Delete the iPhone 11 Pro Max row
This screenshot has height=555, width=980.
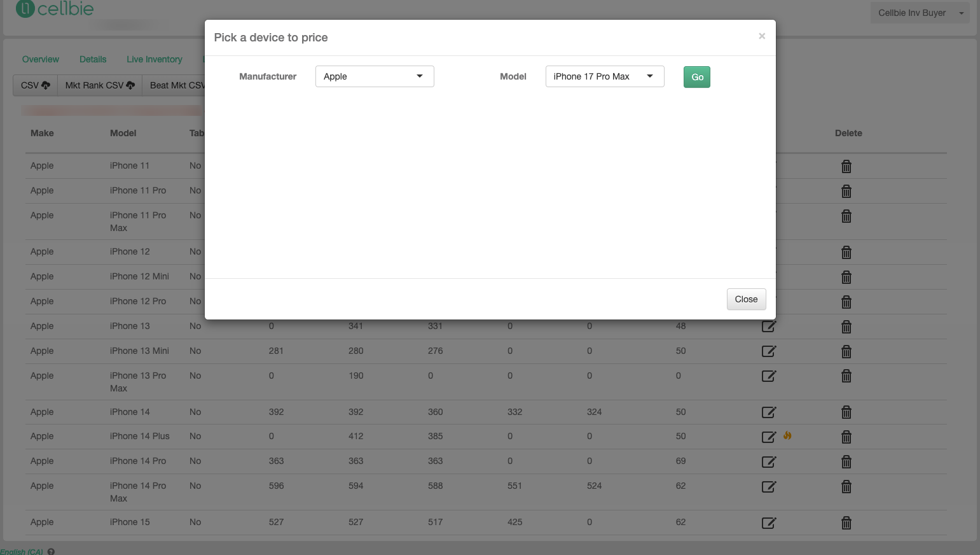click(846, 216)
